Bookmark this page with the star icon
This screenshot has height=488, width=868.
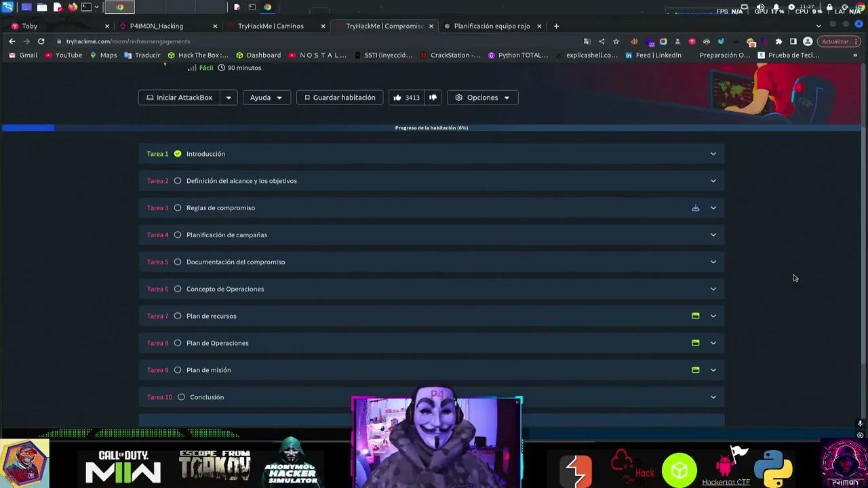click(x=616, y=41)
